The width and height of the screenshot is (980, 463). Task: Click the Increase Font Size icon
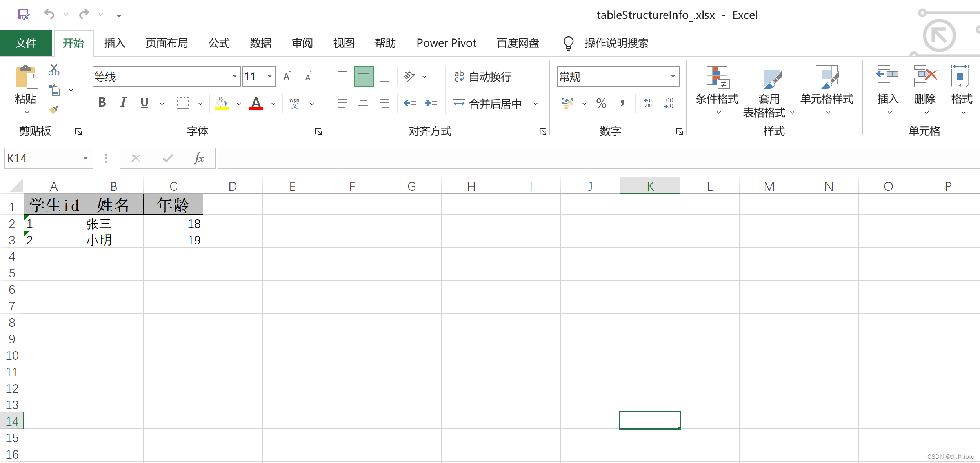(287, 76)
